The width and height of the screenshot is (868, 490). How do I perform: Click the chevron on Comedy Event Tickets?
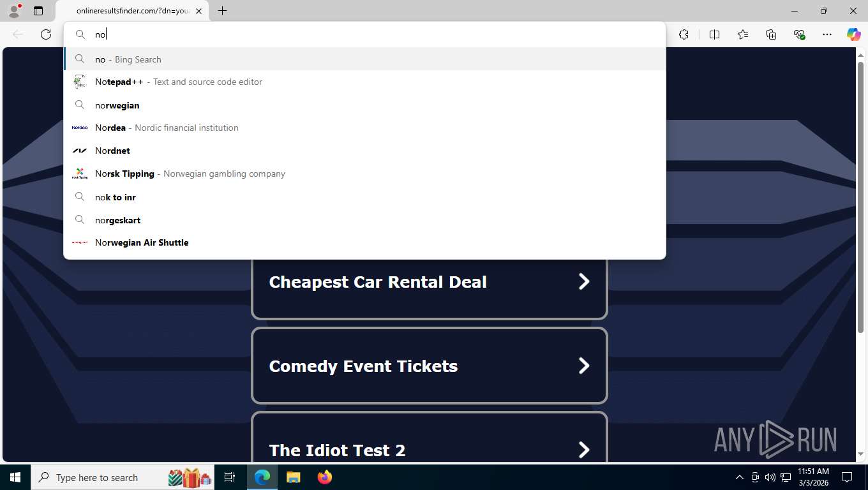pos(583,366)
